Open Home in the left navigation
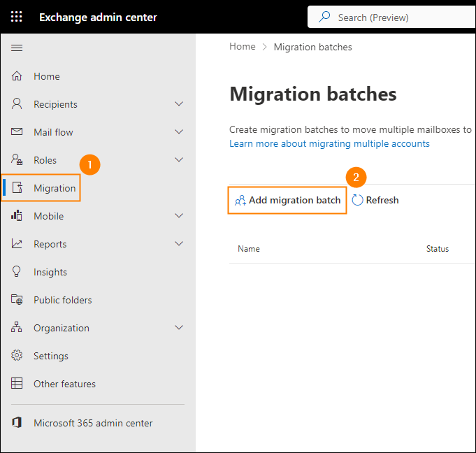 (47, 76)
